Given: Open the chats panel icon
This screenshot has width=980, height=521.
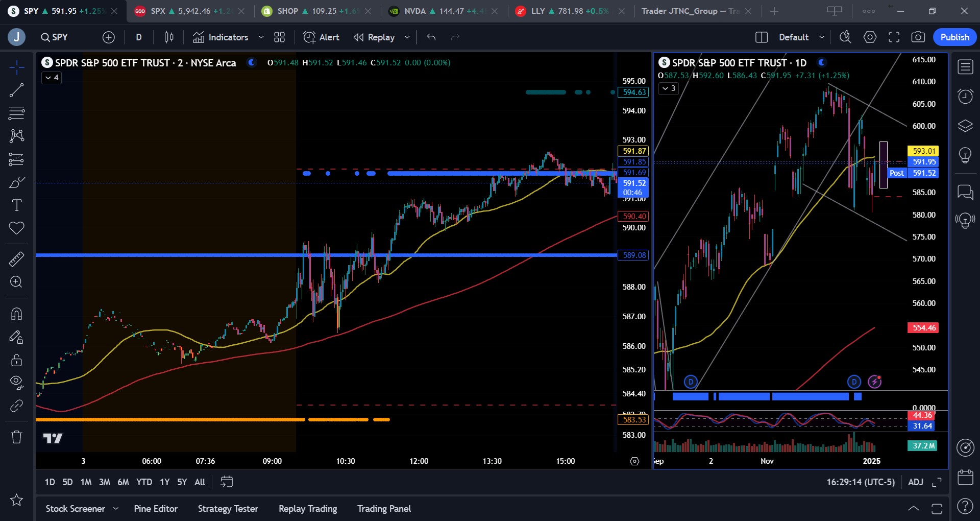Looking at the screenshot, I should coord(965,192).
